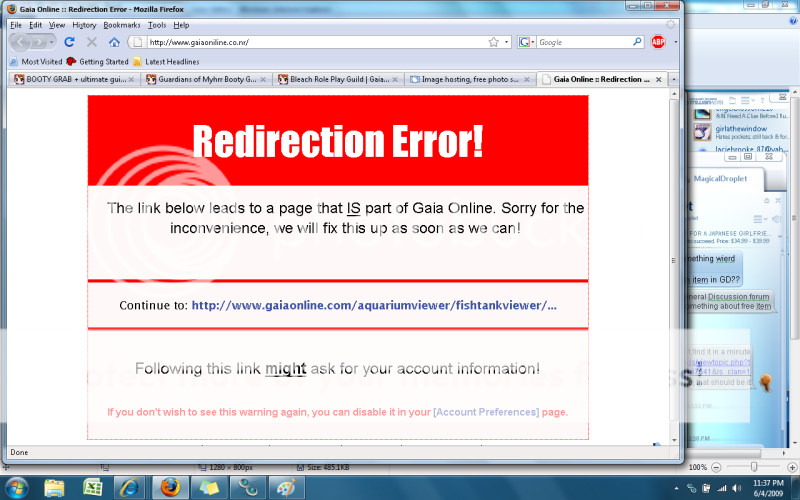Image resolution: width=800 pixels, height=500 pixels.
Task: Switch to the Bleach Role Play Guild tab
Action: (338, 79)
